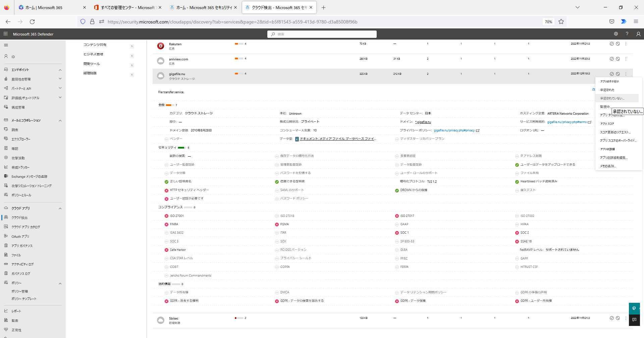Viewport: 644px width, 338px height.
Task: Open the Pocket save icon in Firefox toolbar
Action: coord(612,22)
